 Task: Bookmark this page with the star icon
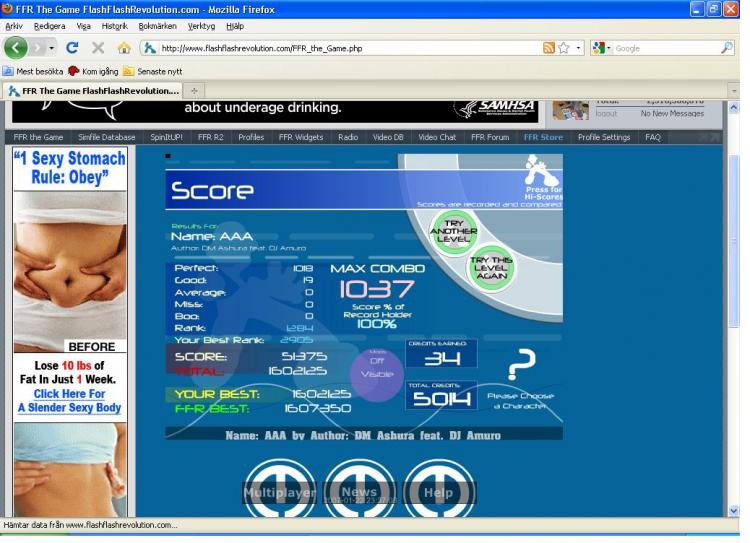pos(566,48)
